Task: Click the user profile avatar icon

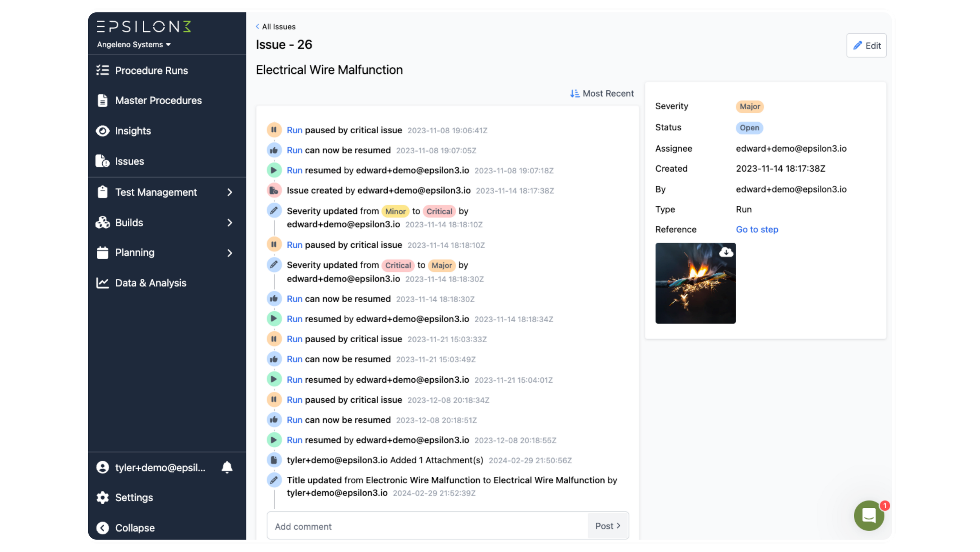Action: 103,467
